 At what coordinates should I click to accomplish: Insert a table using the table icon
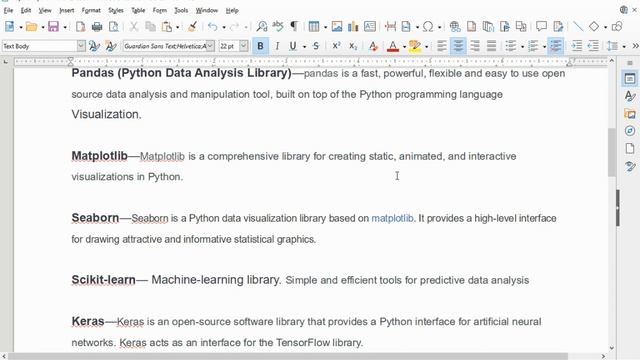point(313,27)
